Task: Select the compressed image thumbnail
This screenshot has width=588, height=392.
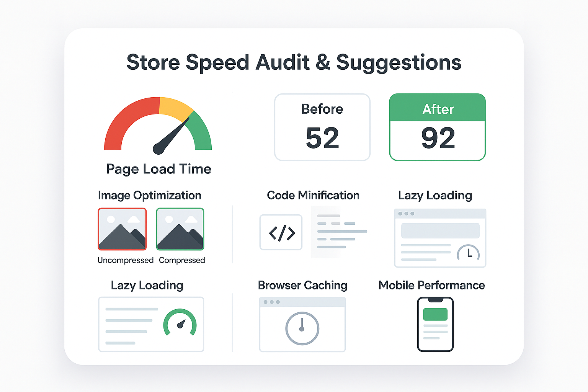Action: click(180, 229)
